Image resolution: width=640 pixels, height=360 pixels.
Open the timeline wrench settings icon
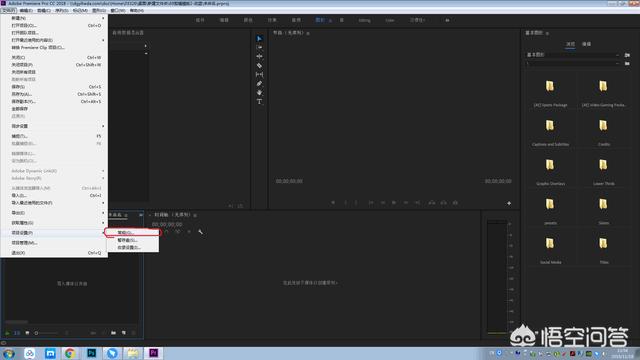(200, 232)
